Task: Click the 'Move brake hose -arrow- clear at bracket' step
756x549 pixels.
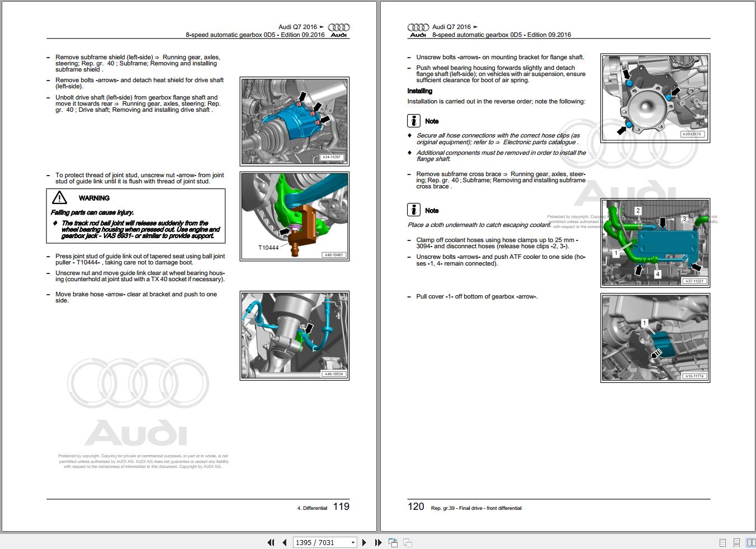Action: 136,297
